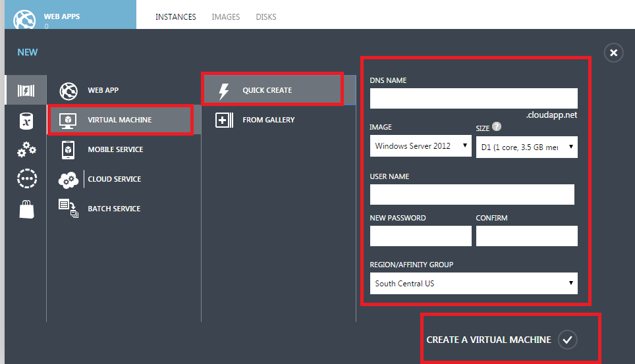Click the Cloud Service cloud icon

click(69, 180)
